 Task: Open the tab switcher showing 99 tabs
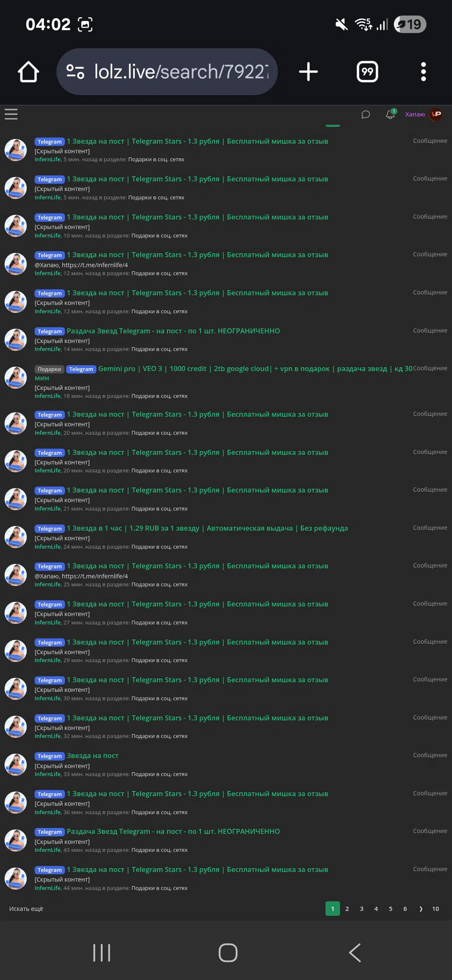click(367, 72)
